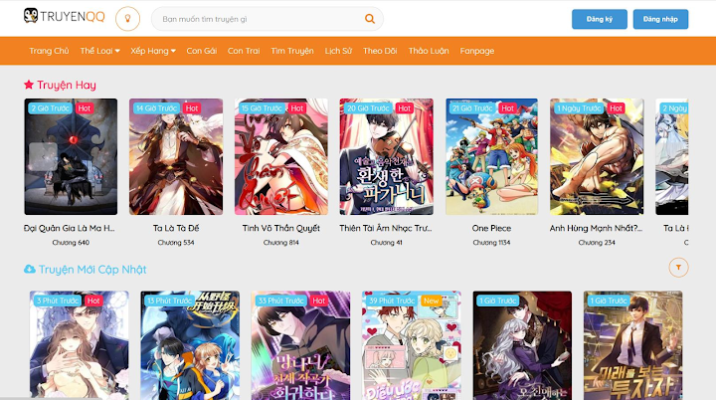
Task: Click the New badge on 39 Phút Trước cover
Action: tap(431, 300)
